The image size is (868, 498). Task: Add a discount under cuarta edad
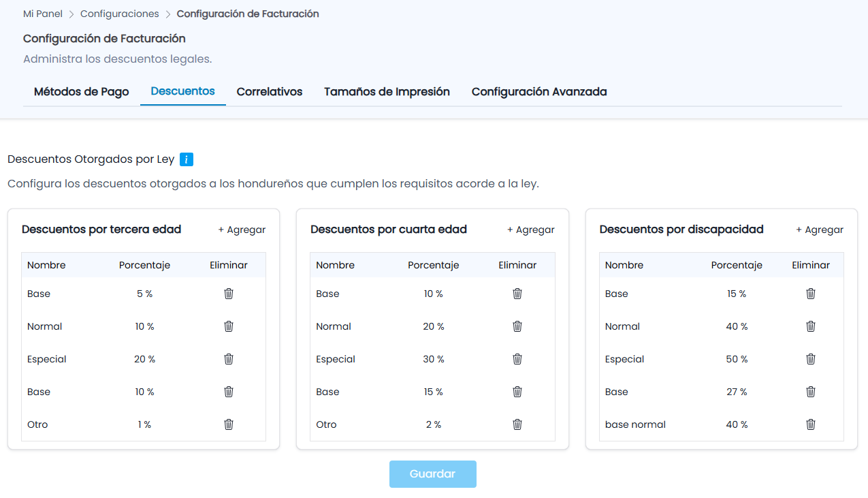tap(531, 230)
